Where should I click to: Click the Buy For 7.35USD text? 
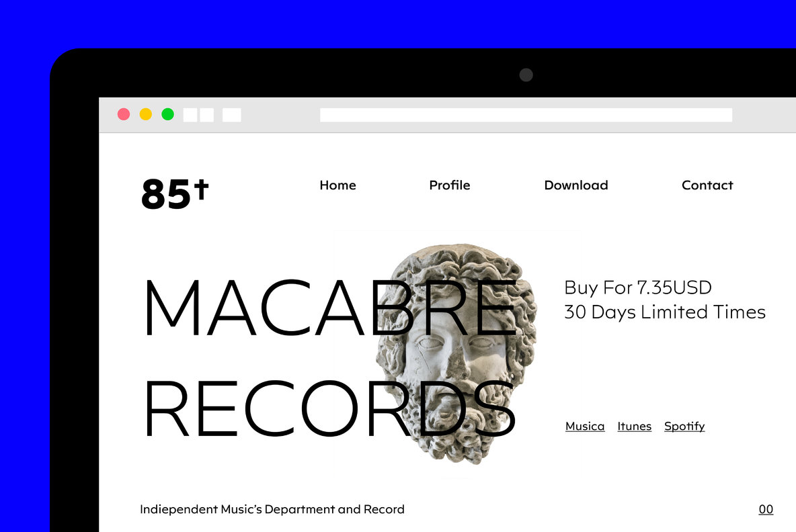637,287
